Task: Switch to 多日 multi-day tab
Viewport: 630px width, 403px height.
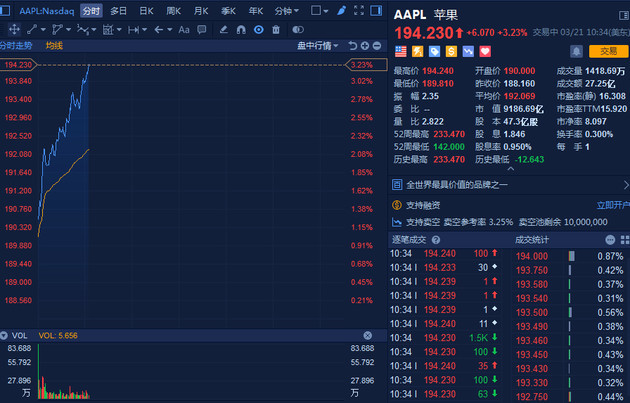Action: [x=119, y=11]
